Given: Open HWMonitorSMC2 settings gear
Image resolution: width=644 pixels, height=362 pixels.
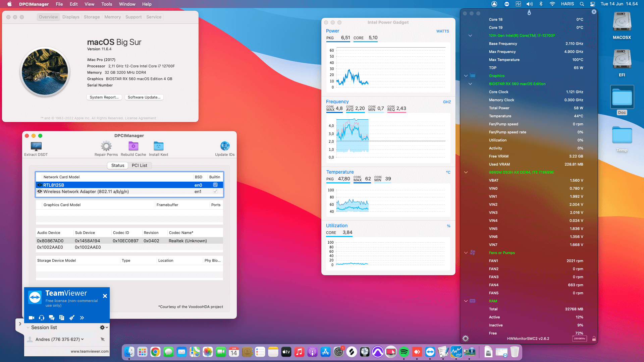Looking at the screenshot, I should pos(466,339).
